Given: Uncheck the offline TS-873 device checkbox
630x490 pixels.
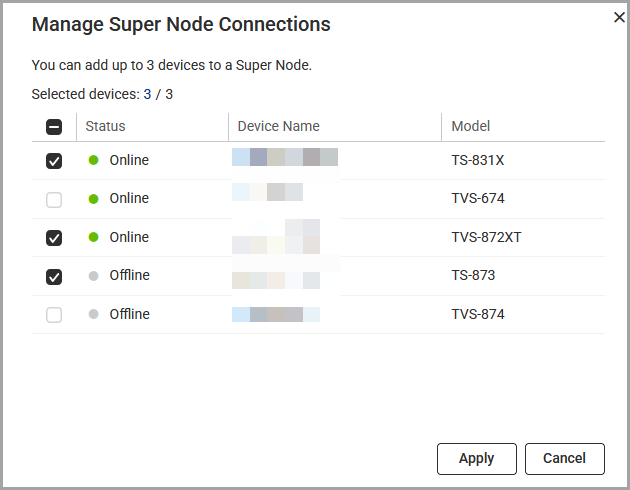Looking at the screenshot, I should point(54,276).
